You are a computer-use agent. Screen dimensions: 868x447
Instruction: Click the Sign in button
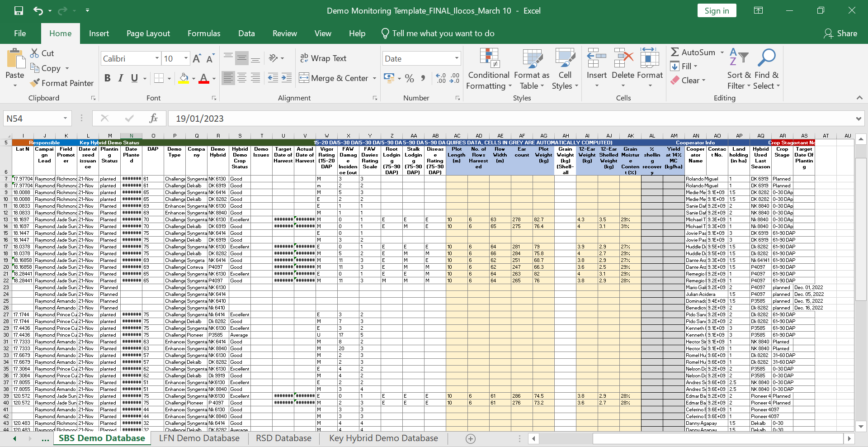[717, 11]
